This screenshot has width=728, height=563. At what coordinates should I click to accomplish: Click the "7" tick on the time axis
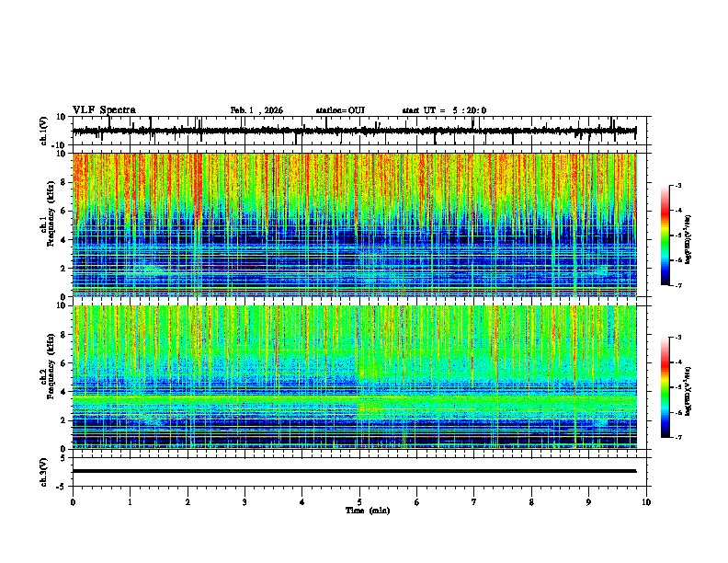coord(474,502)
